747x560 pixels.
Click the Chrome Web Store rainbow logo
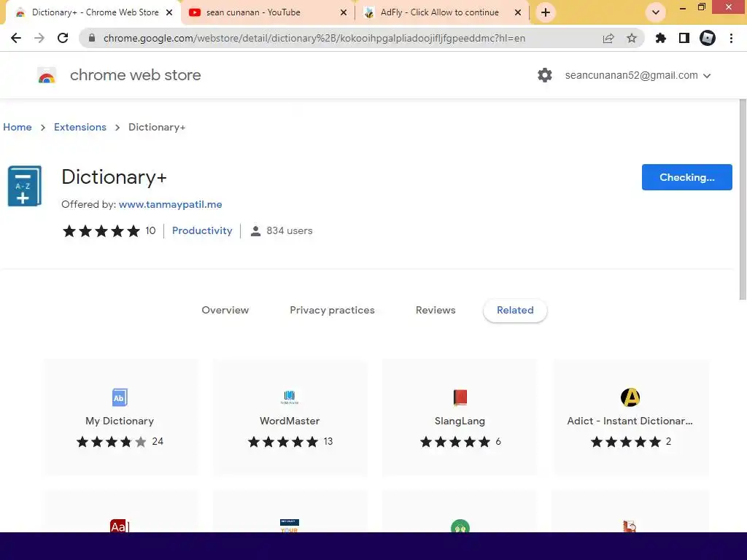(47, 75)
